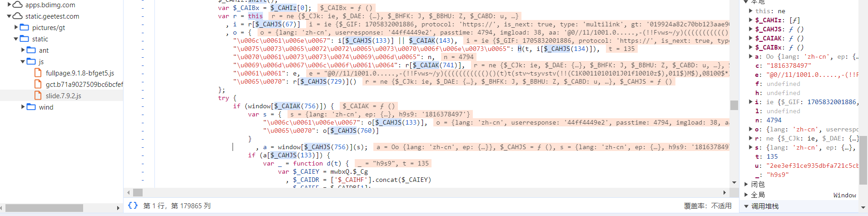Viewport: 868px width, 216px height.
Task: Expand scope variable s in scope panel
Action: 751,147
